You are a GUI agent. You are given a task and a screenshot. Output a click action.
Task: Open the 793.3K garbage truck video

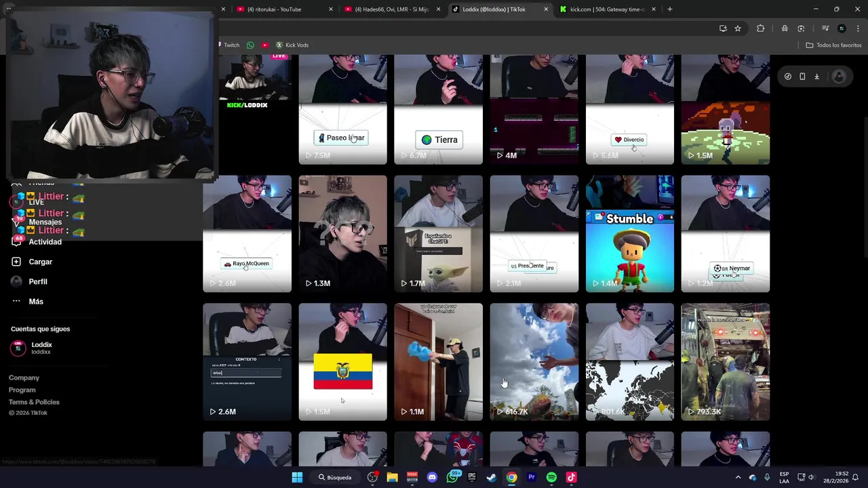[x=726, y=362]
